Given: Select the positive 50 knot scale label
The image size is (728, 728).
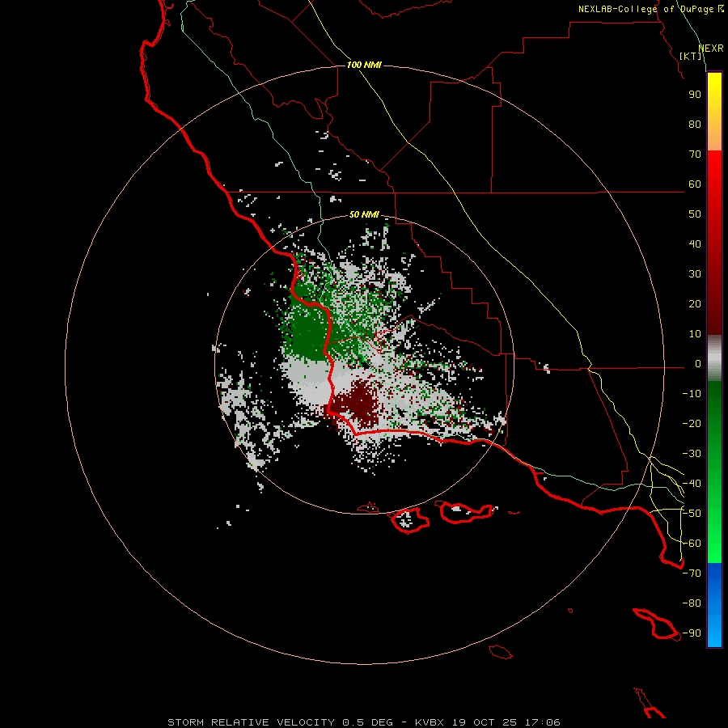Looking at the screenshot, I should point(695,214).
